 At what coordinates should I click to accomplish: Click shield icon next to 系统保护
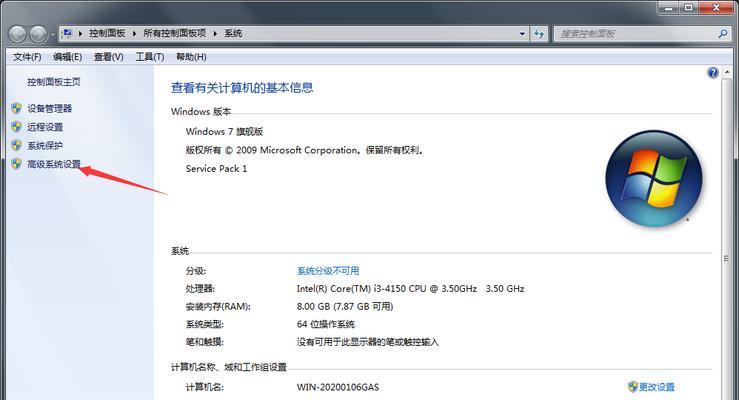(16, 145)
